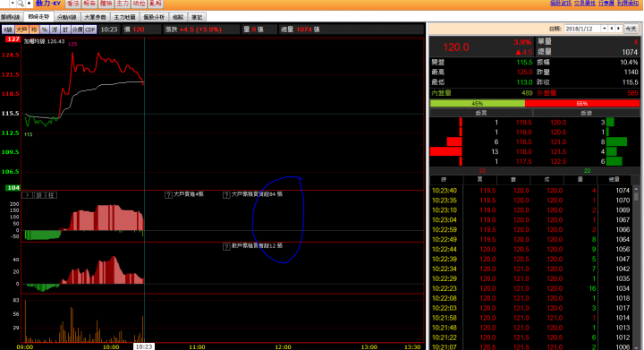Click the 看法 button

73,4
